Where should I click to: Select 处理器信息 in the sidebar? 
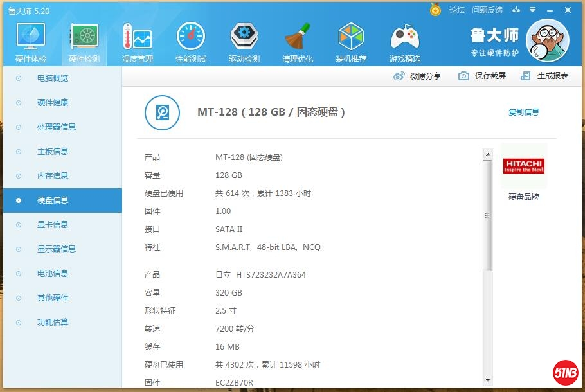57,127
